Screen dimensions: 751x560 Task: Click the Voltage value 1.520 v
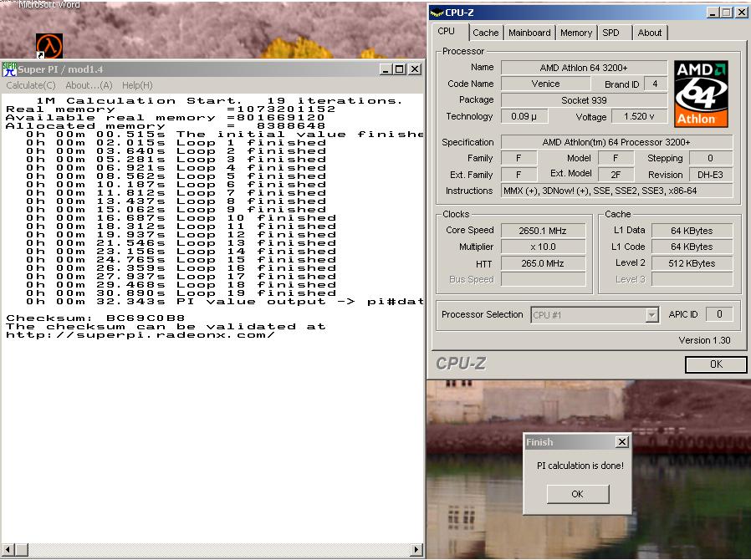[639, 116]
